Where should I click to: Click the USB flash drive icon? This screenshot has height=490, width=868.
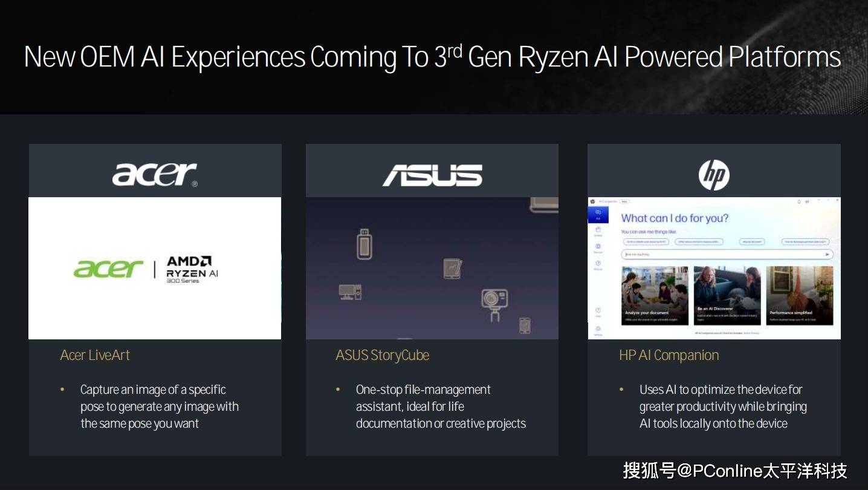point(364,244)
